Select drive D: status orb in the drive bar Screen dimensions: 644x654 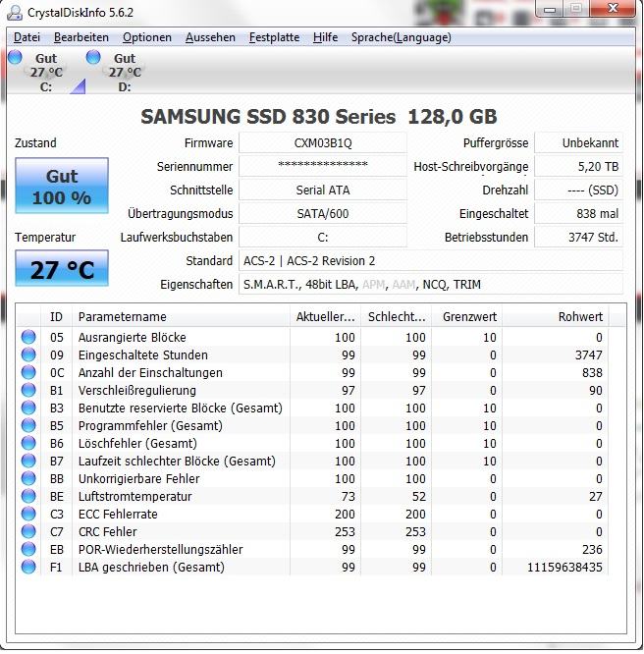tap(93, 57)
